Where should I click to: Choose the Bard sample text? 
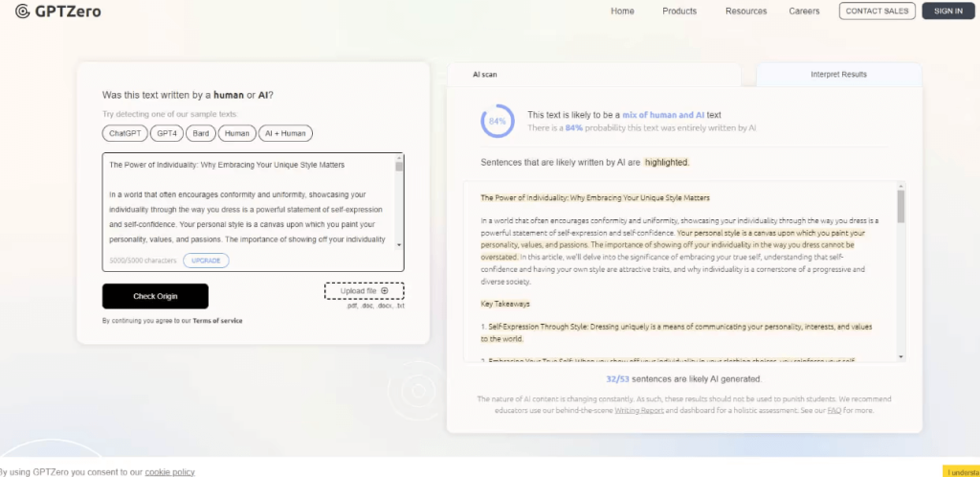click(201, 134)
